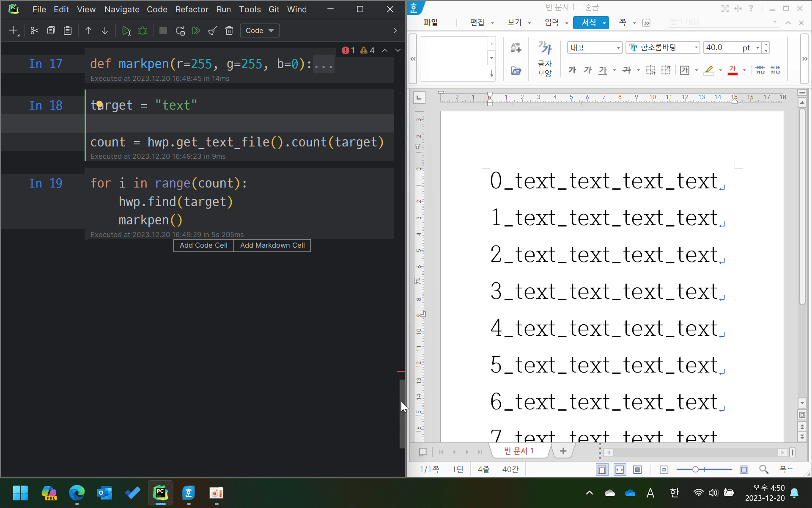Add a new document tab with plus
Image resolution: width=812 pixels, height=508 pixels.
pos(563,451)
